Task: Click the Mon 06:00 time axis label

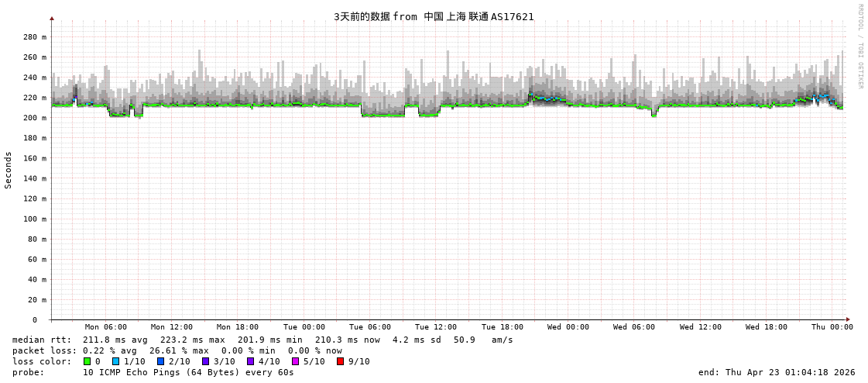Action: point(106,327)
